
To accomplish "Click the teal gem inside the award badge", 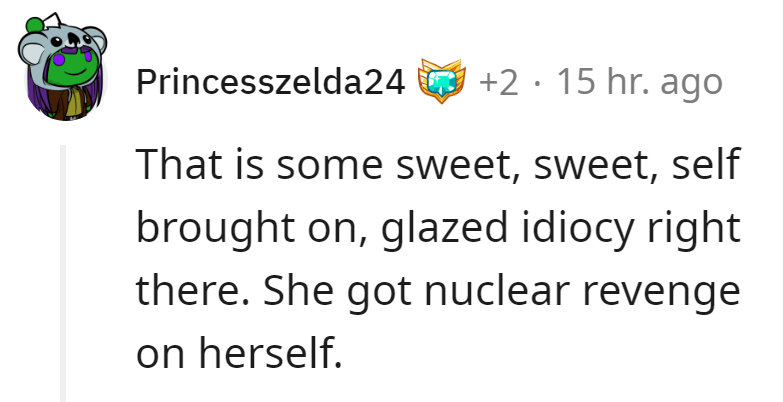I will [441, 79].
